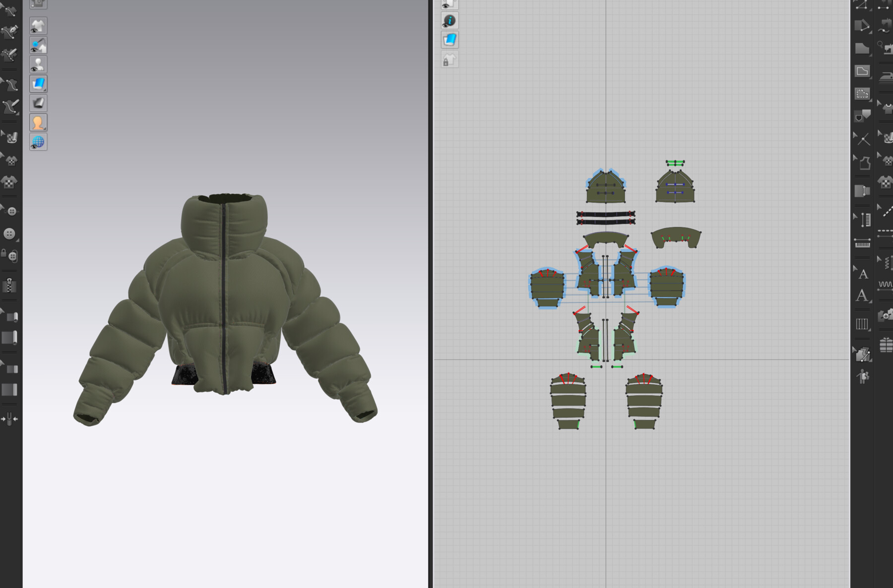Select the Edit Button tool with arrow
Viewport: 893px width, 588px height.
click(9, 211)
